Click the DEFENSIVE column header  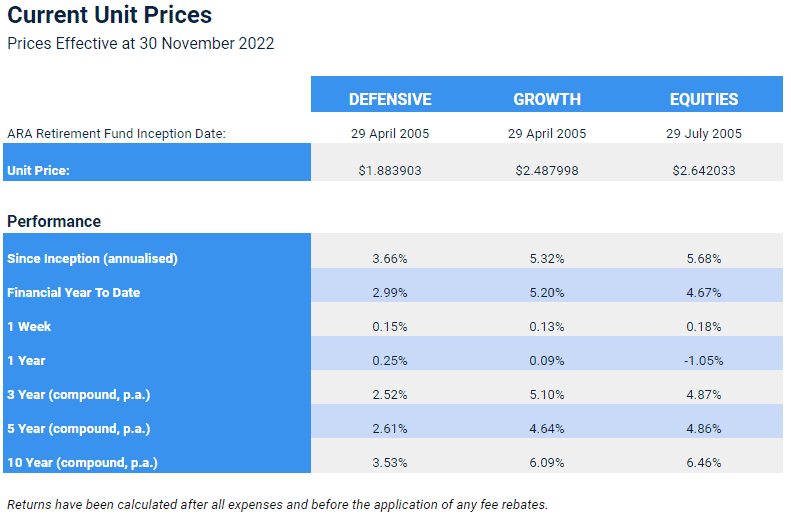point(390,99)
